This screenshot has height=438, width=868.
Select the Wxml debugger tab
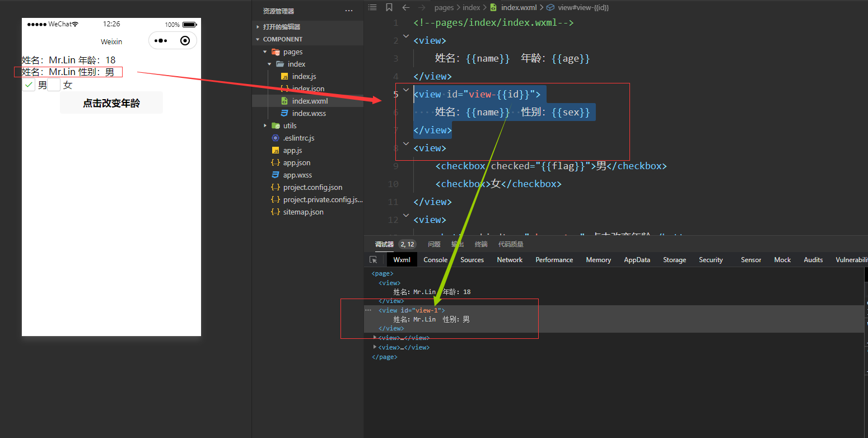tap(402, 260)
